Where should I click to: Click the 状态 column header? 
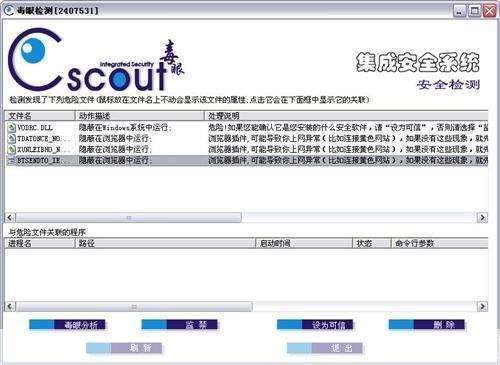coord(372,243)
